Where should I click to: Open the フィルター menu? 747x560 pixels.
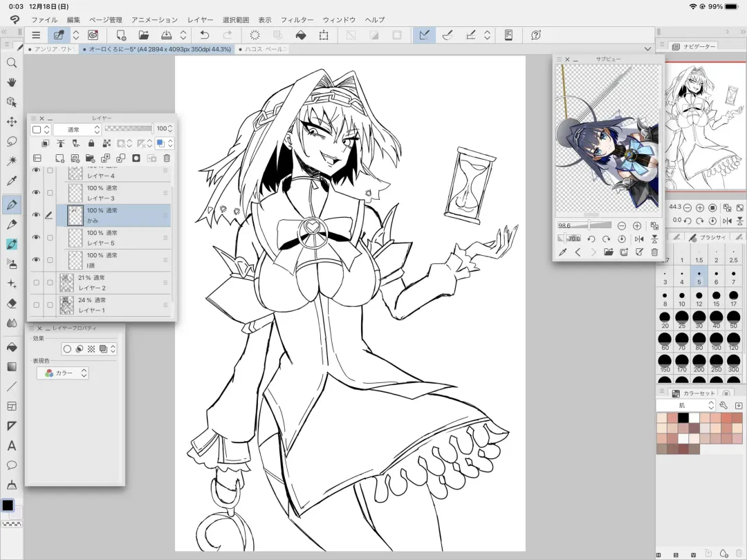[297, 20]
